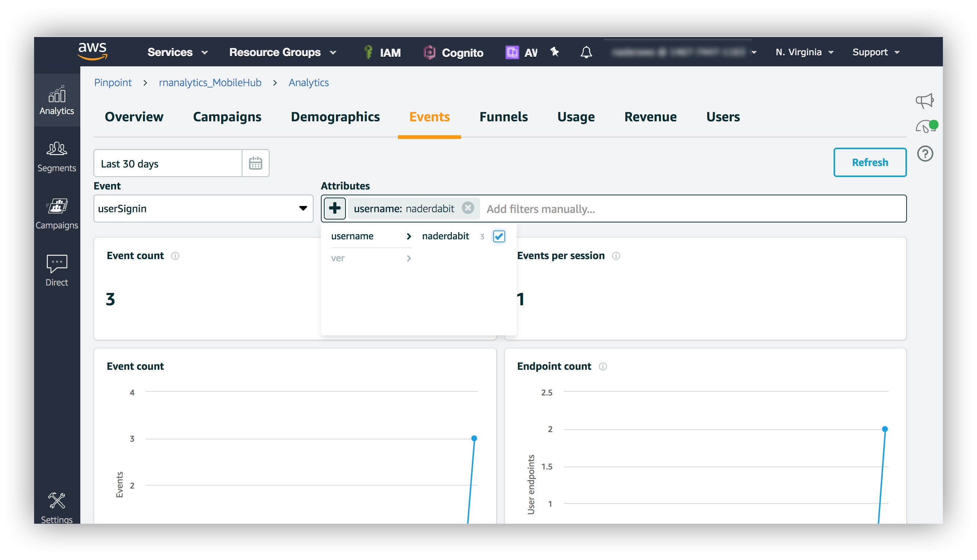
Task: Open the notifications bell icon
Action: click(586, 52)
